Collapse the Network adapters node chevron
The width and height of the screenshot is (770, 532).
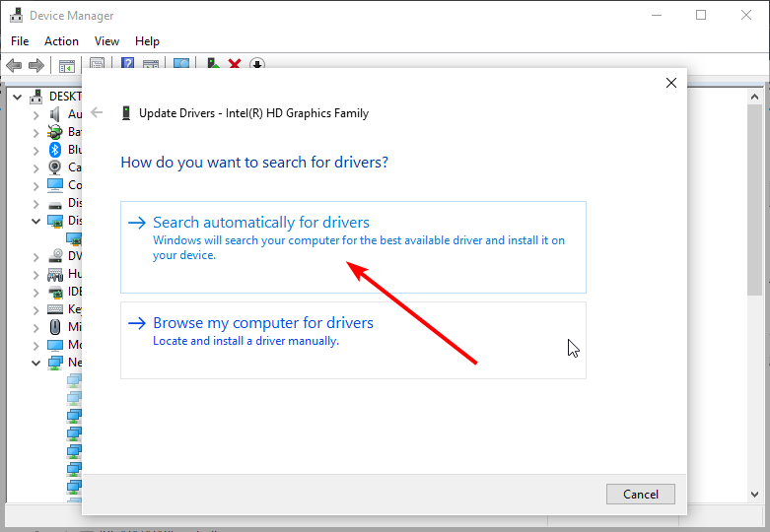tap(35, 364)
